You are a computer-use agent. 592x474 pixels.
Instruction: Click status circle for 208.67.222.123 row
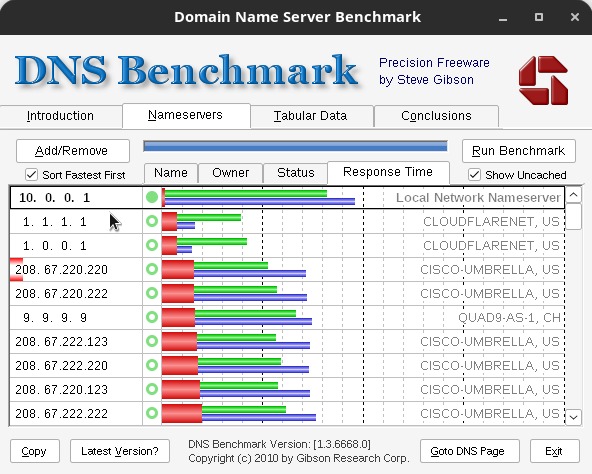click(x=152, y=341)
